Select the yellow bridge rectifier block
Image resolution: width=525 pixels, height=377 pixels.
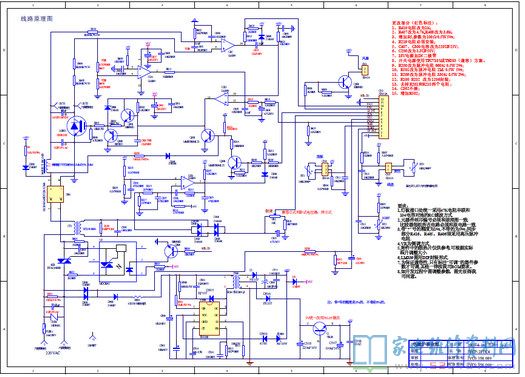click(55, 194)
